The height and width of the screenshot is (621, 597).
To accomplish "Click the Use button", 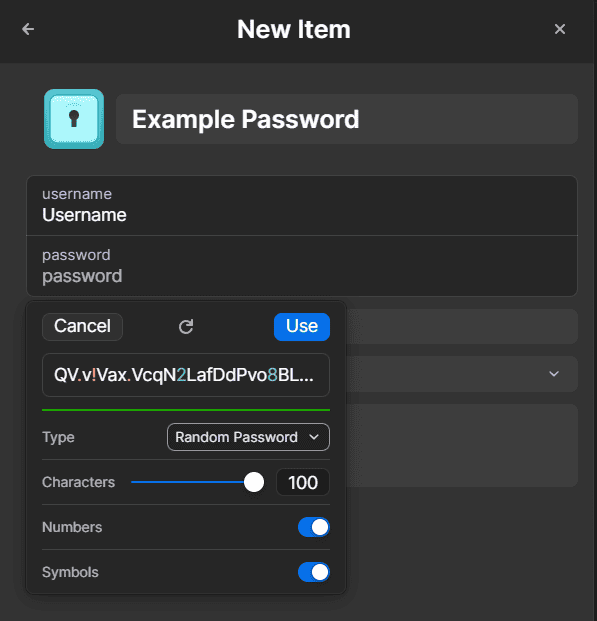I will click(x=302, y=327).
